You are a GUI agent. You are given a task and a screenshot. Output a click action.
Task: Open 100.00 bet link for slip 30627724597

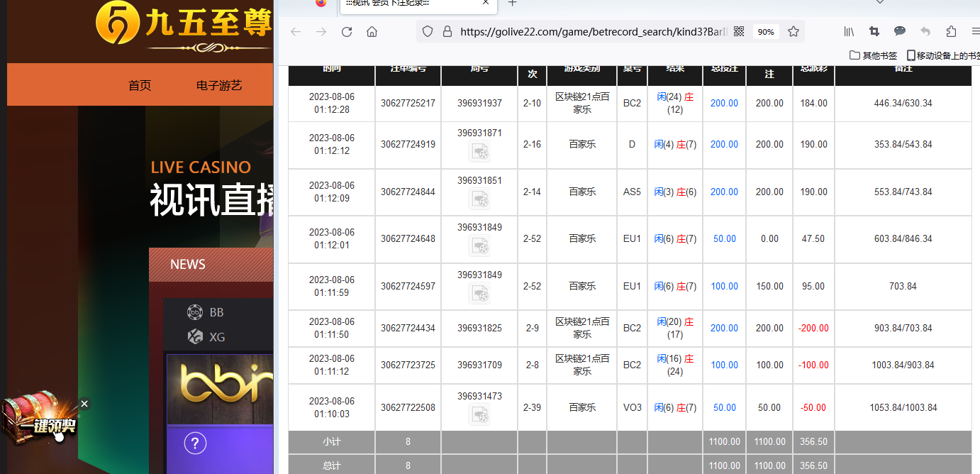point(724,287)
